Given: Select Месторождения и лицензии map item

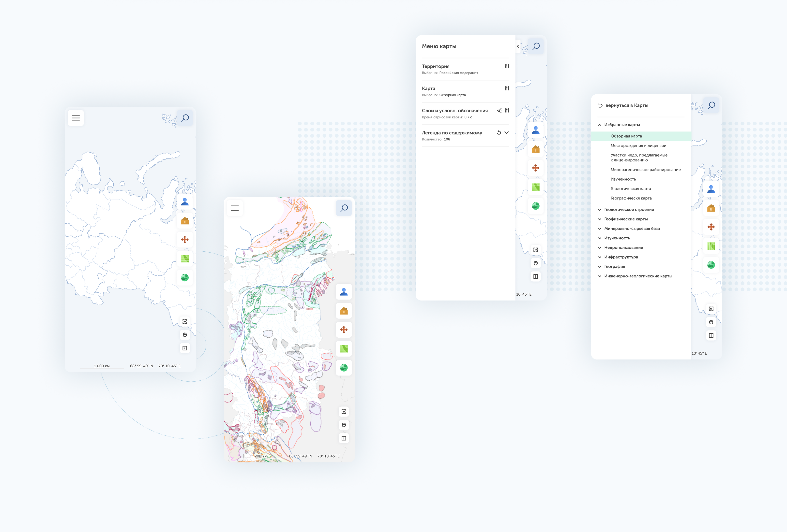Looking at the screenshot, I should tap(638, 145).
